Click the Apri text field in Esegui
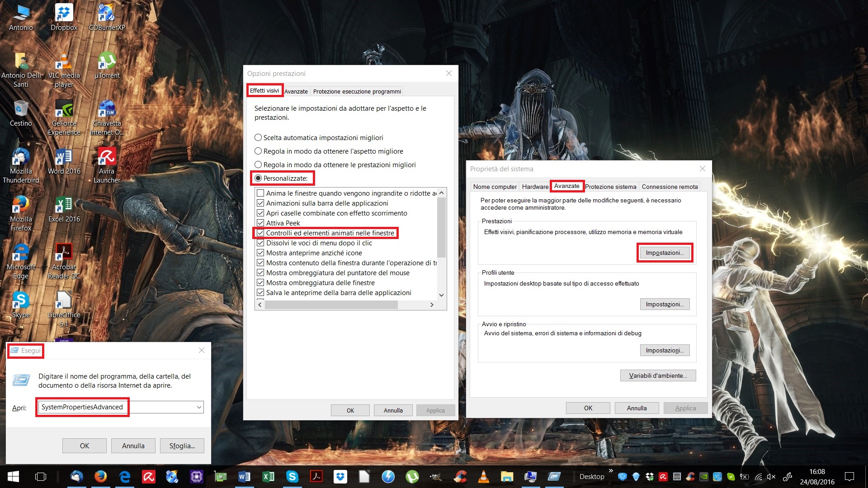 tap(116, 407)
